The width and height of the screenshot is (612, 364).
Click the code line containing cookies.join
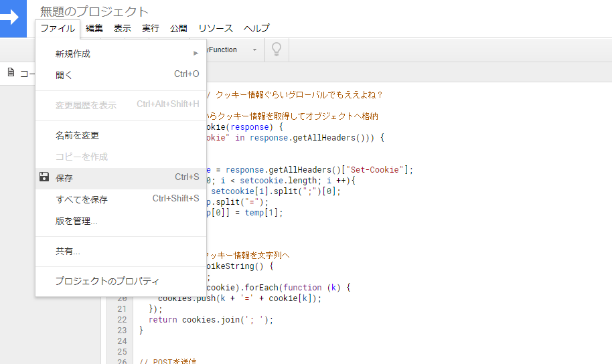point(211,320)
